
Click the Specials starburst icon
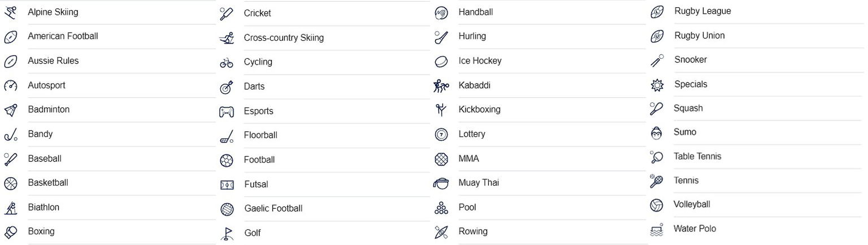coord(657,85)
